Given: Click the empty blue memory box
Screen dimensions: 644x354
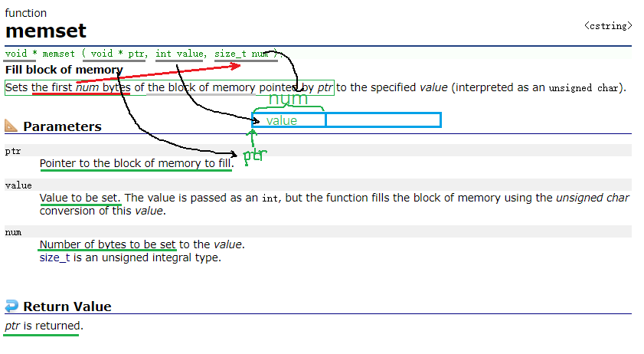Looking at the screenshot, I should (x=383, y=120).
